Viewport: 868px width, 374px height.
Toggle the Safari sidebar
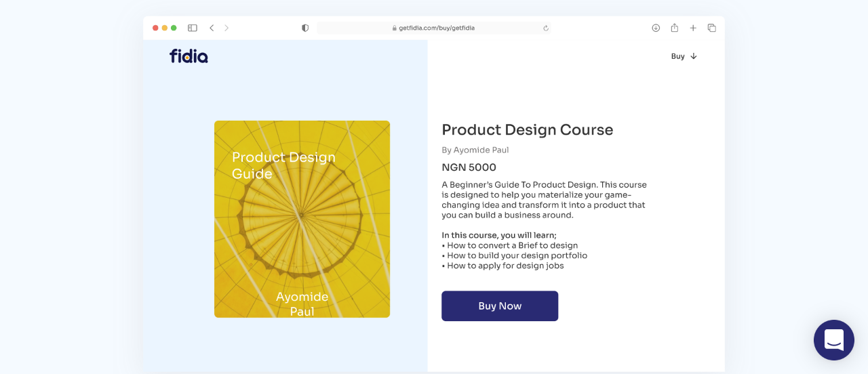(193, 28)
